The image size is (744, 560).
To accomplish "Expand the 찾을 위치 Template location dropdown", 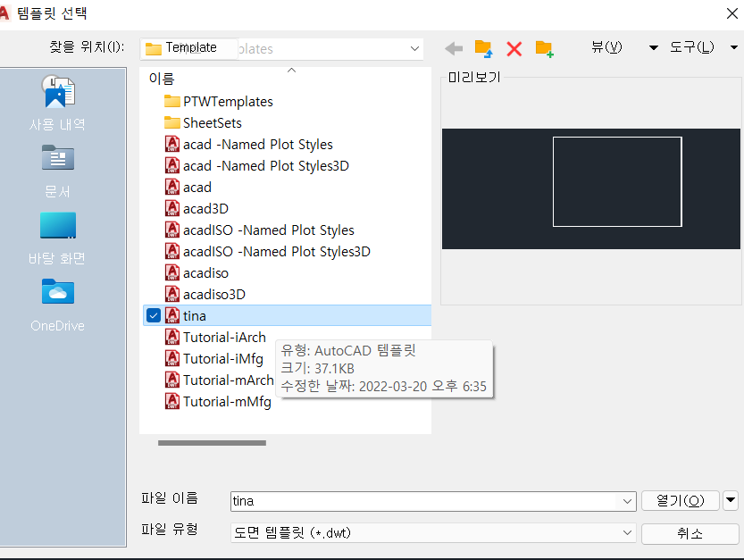I will pos(414,48).
